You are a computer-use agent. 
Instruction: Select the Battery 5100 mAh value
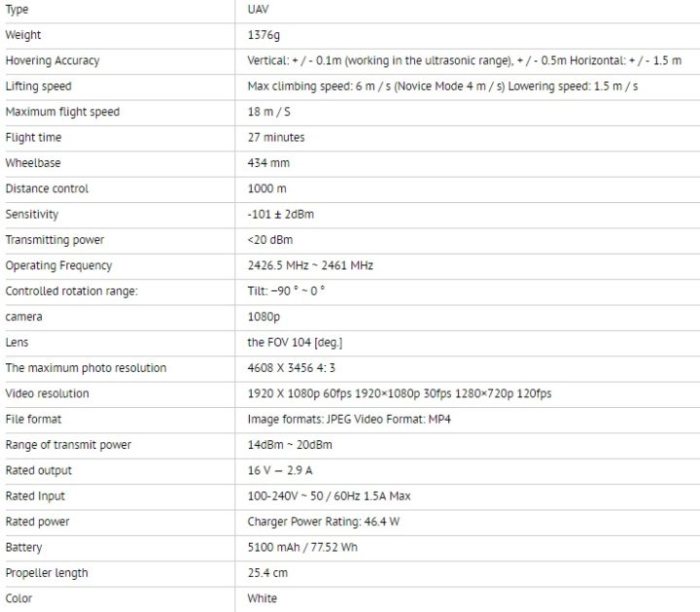pos(302,547)
